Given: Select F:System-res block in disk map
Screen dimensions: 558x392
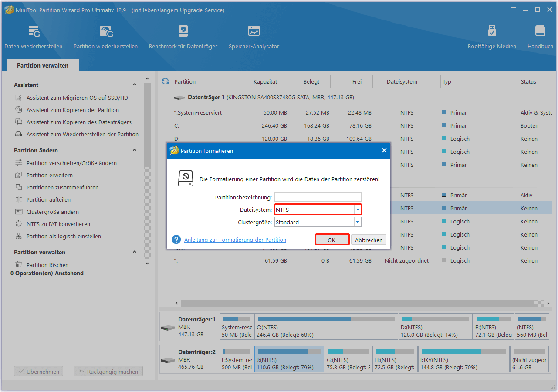Looking at the screenshot, I should pyautogui.click(x=237, y=359).
